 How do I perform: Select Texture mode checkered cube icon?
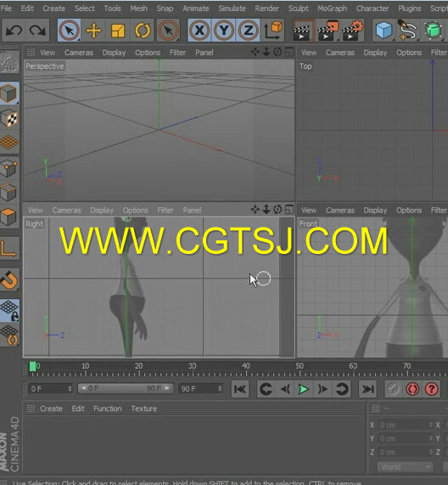(x=9, y=118)
